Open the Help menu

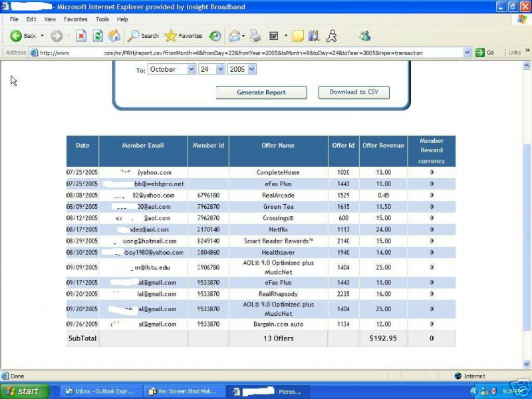[122, 19]
